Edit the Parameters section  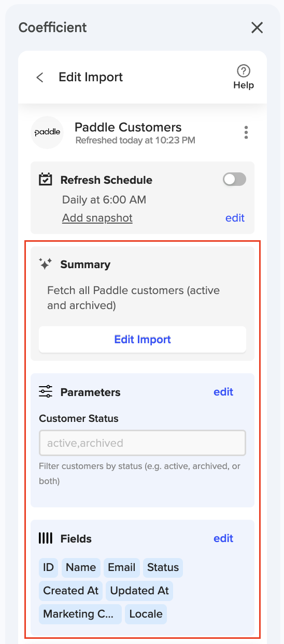(x=223, y=392)
